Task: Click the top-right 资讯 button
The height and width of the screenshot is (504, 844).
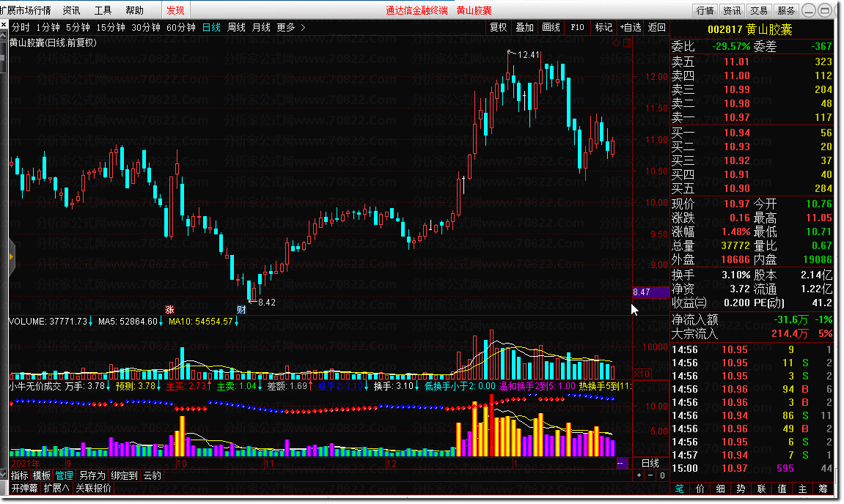Action: tap(732, 10)
